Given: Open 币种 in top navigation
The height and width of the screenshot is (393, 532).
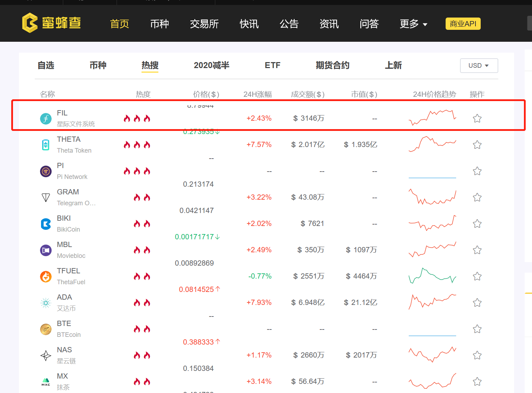Looking at the screenshot, I should point(159,24).
